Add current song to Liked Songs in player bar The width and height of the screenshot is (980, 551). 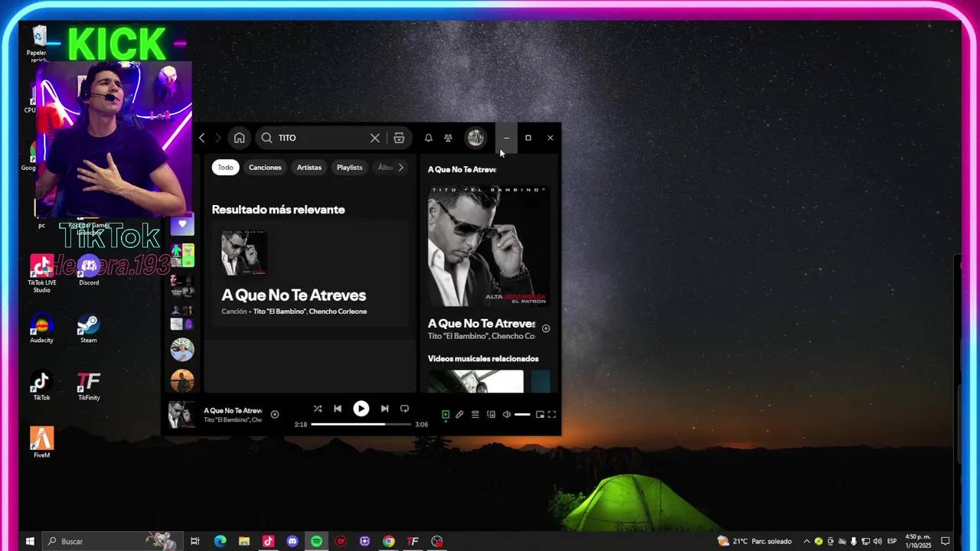(275, 414)
